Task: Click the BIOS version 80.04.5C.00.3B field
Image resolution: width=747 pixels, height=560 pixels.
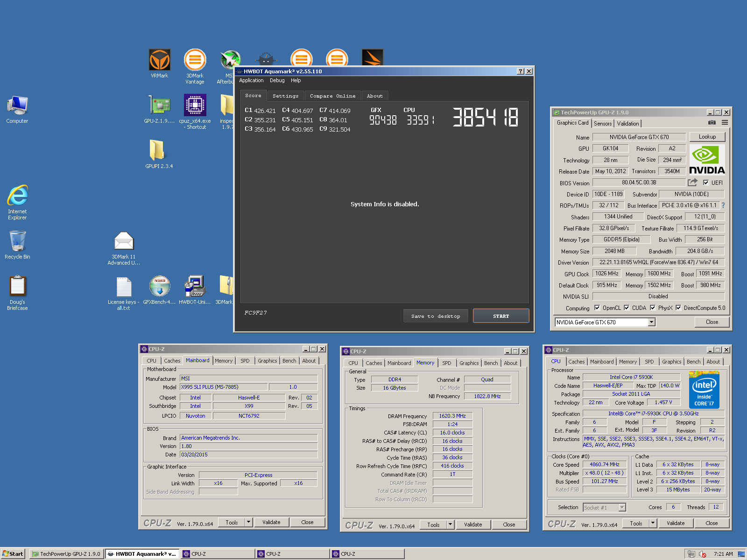Action: click(x=639, y=182)
